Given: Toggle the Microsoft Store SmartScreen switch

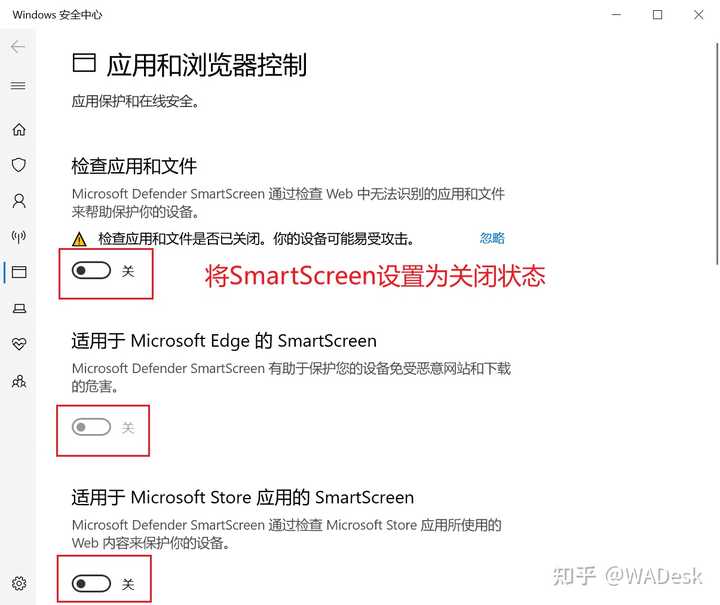Looking at the screenshot, I should pyautogui.click(x=91, y=583).
